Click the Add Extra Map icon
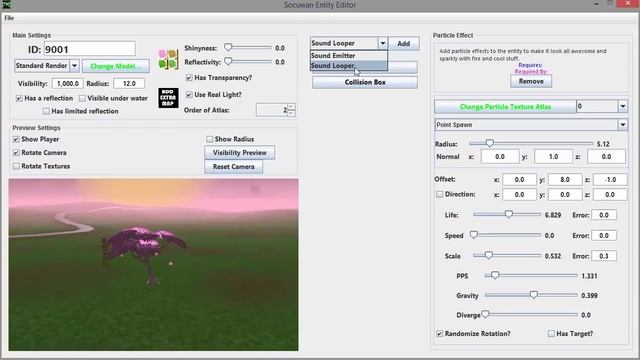Viewport: 640px width, 360px height. tap(168, 98)
